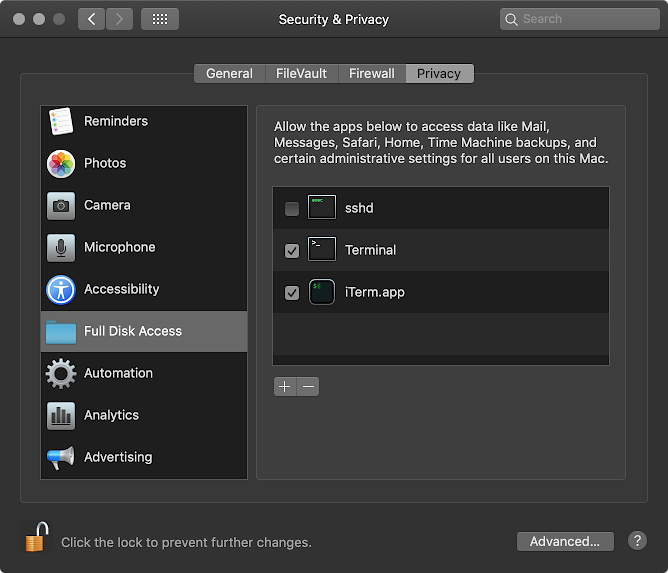Click the Analytics bar chart icon
The width and height of the screenshot is (668, 573).
tap(61, 416)
